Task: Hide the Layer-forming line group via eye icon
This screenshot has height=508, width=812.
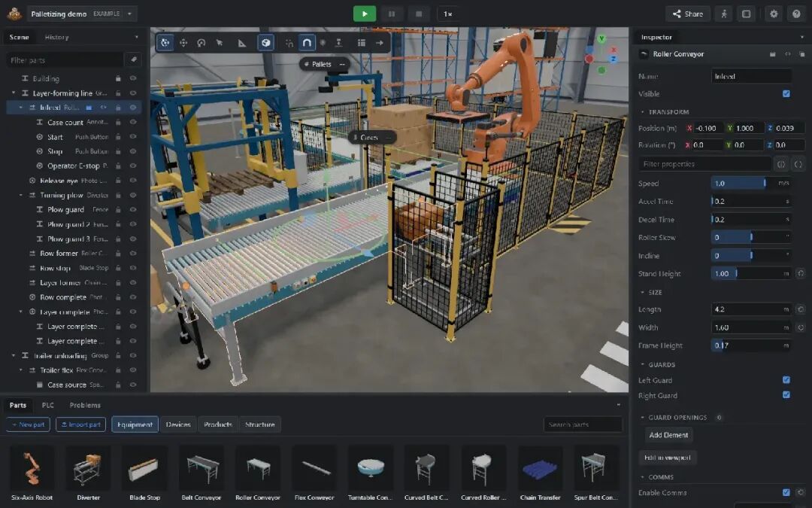Action: coord(133,93)
